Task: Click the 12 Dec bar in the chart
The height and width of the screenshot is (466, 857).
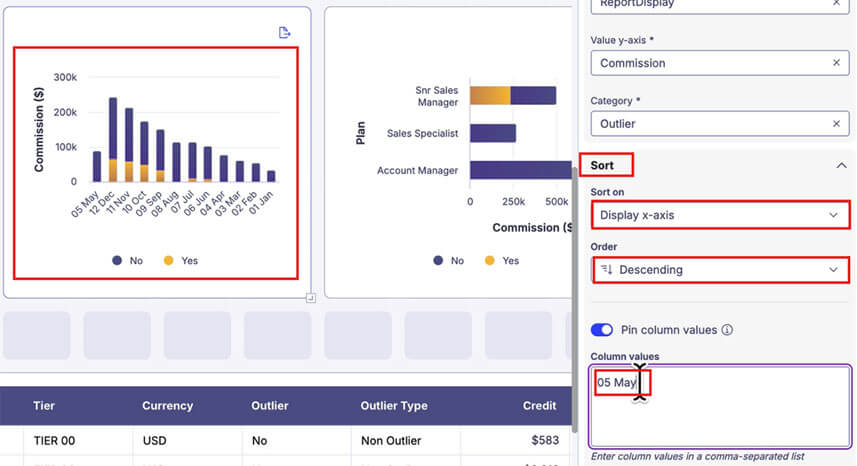Action: 113,140
